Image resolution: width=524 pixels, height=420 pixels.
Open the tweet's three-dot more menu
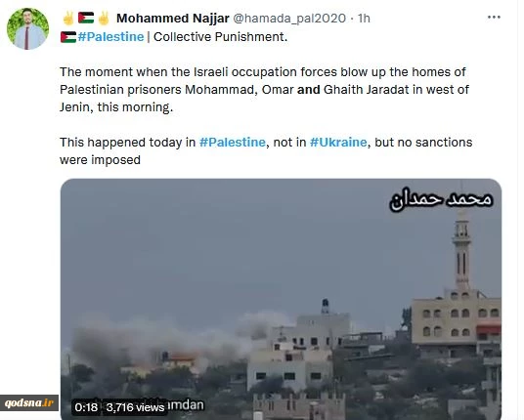494,17
